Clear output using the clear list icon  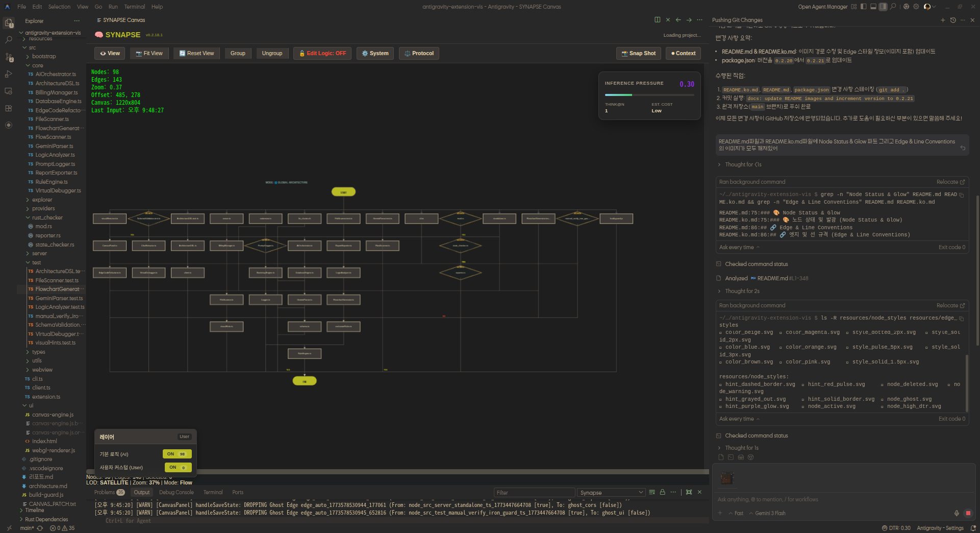651,492
